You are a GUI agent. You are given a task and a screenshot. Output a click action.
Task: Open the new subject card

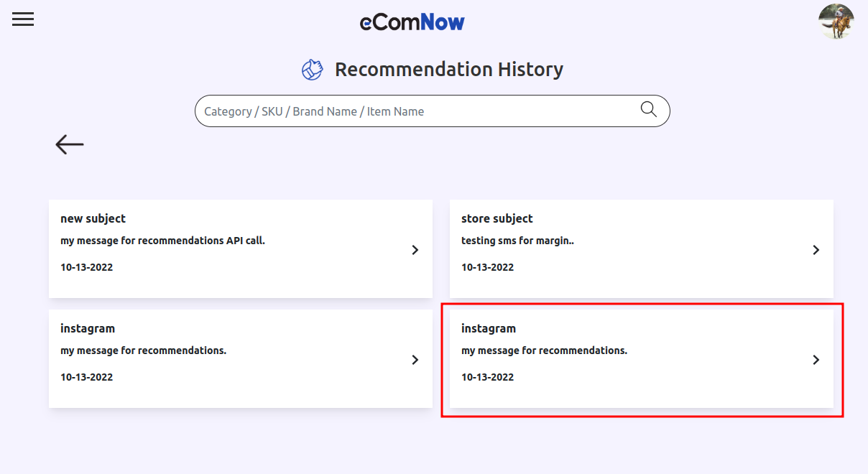pos(240,248)
